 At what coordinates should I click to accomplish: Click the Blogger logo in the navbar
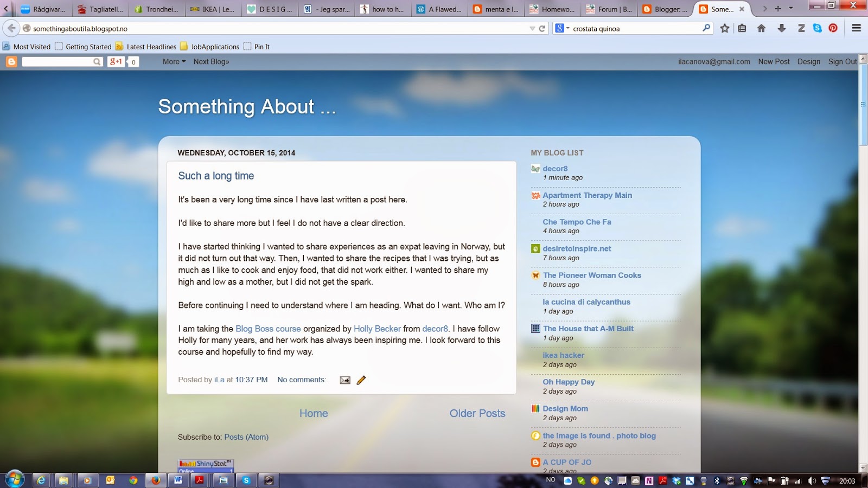click(11, 62)
